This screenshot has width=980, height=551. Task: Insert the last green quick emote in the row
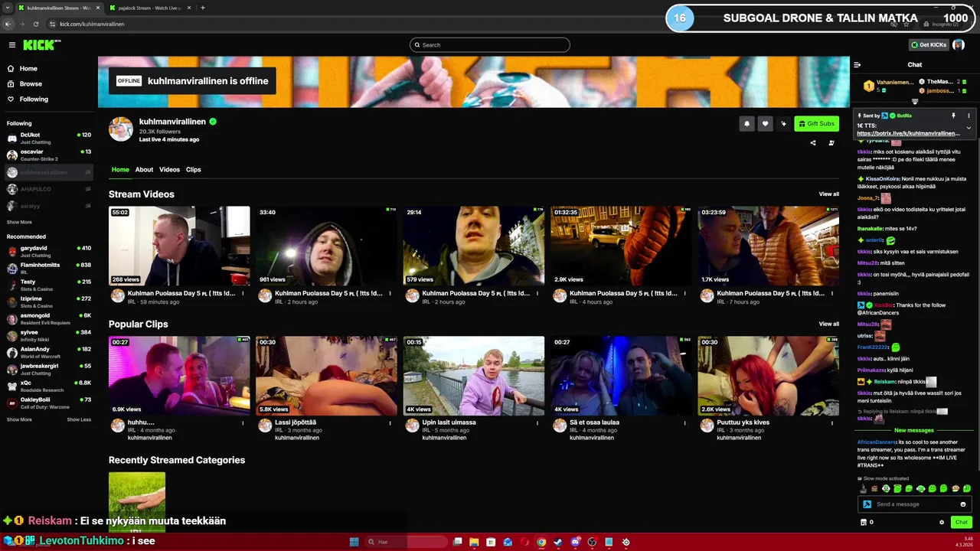click(x=967, y=488)
